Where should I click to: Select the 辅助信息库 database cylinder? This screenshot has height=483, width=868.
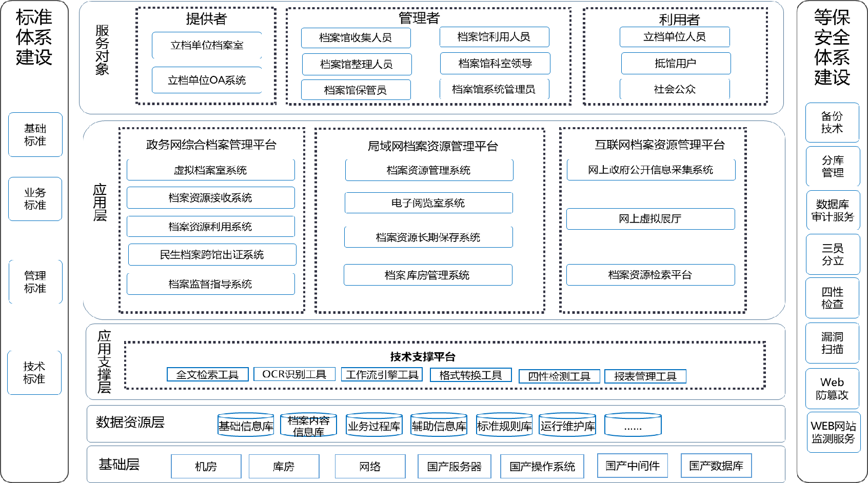[x=439, y=425]
